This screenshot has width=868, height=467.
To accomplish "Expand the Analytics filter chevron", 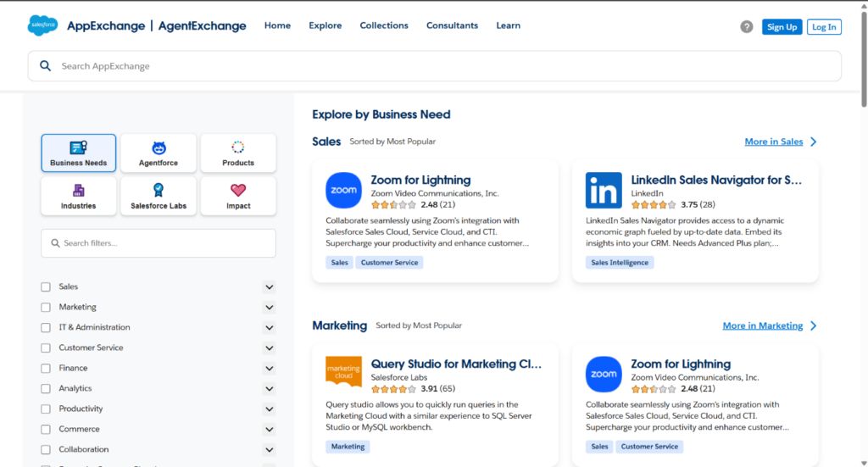I will [269, 389].
